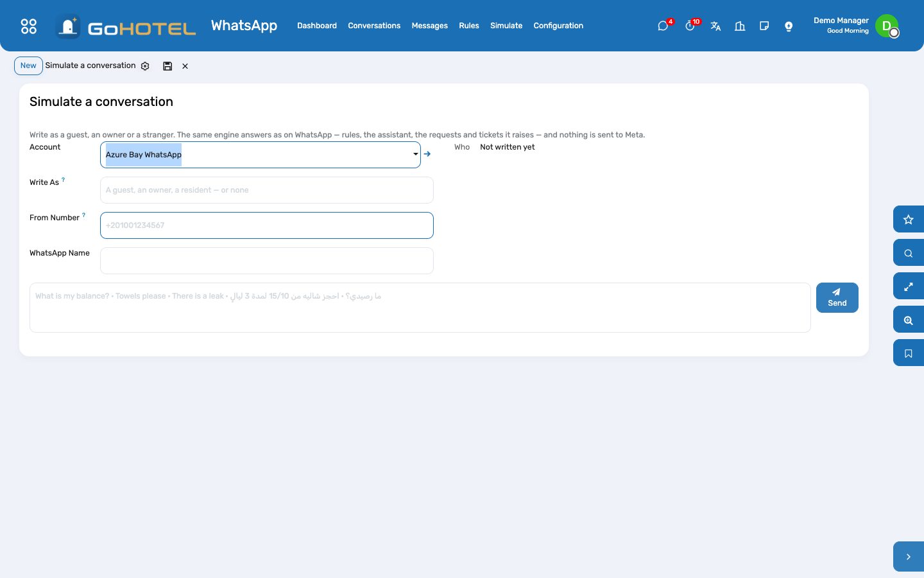The height and width of the screenshot is (578, 924).
Task: Focus the Write As input field
Action: point(267,190)
